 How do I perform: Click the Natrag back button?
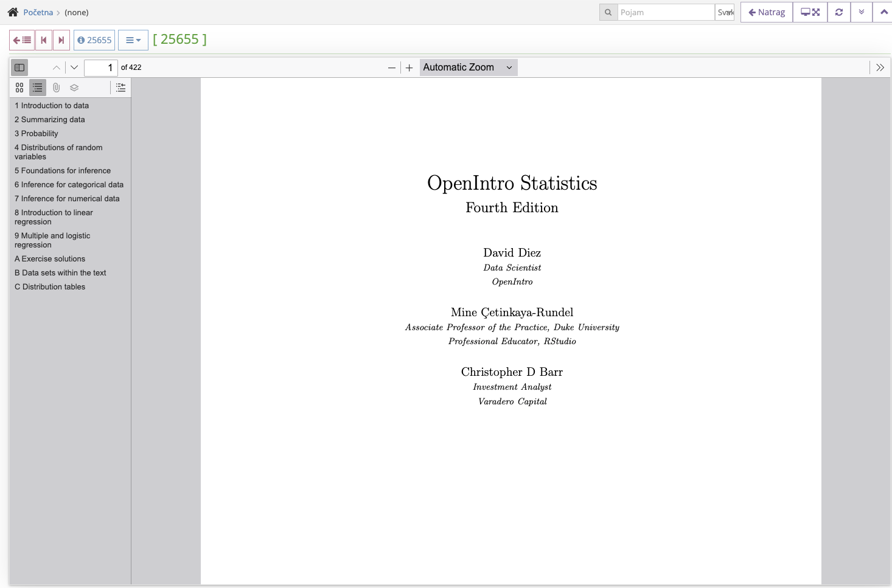pos(767,12)
